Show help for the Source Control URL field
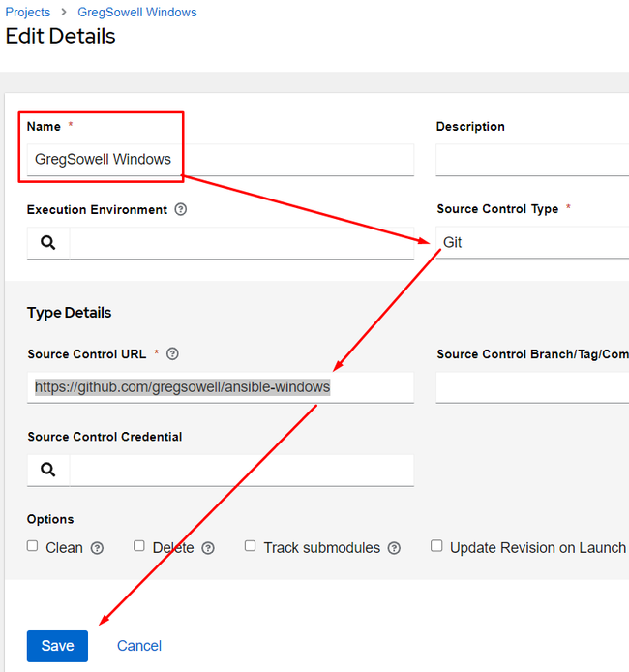629x672 pixels. [x=172, y=354]
